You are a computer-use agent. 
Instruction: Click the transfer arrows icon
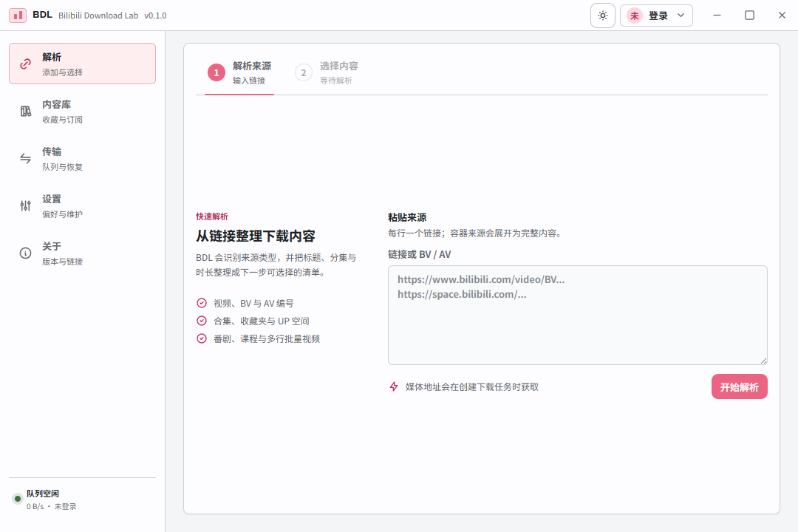[x=25, y=159]
